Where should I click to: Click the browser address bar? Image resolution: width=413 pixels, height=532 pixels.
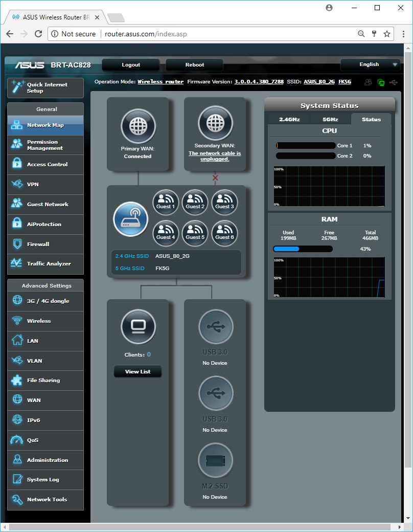tap(225, 34)
